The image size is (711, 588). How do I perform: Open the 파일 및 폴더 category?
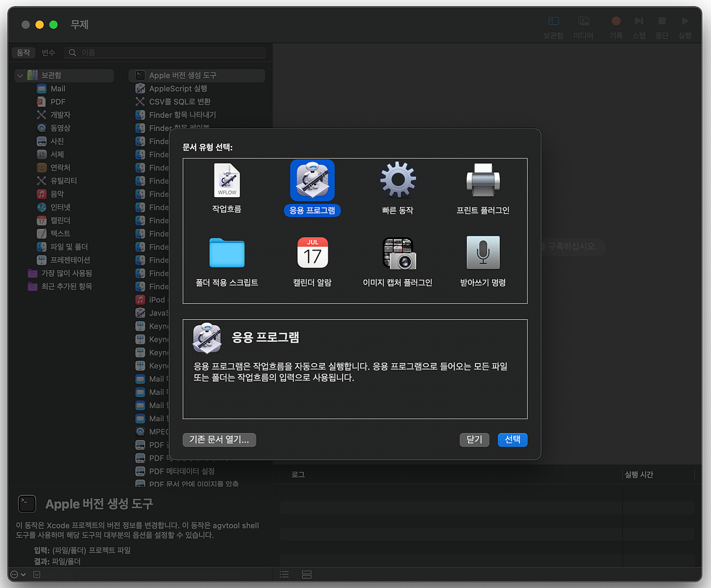[69, 247]
